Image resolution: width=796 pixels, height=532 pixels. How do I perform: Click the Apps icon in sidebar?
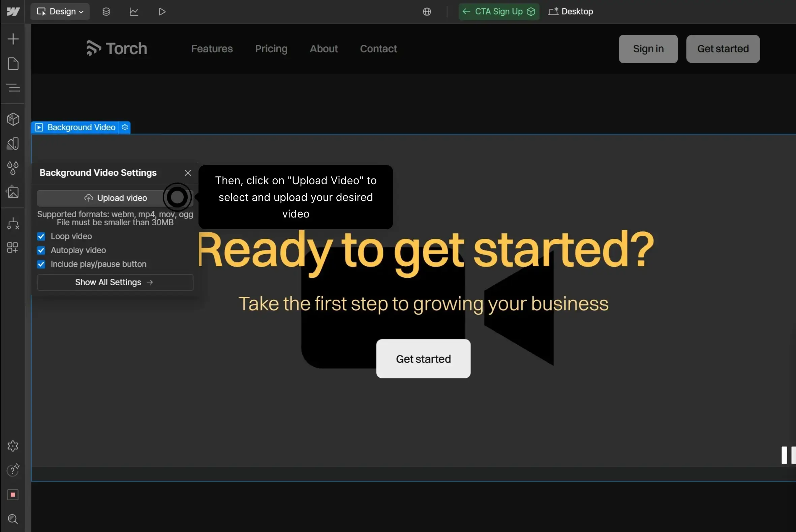[13, 248]
